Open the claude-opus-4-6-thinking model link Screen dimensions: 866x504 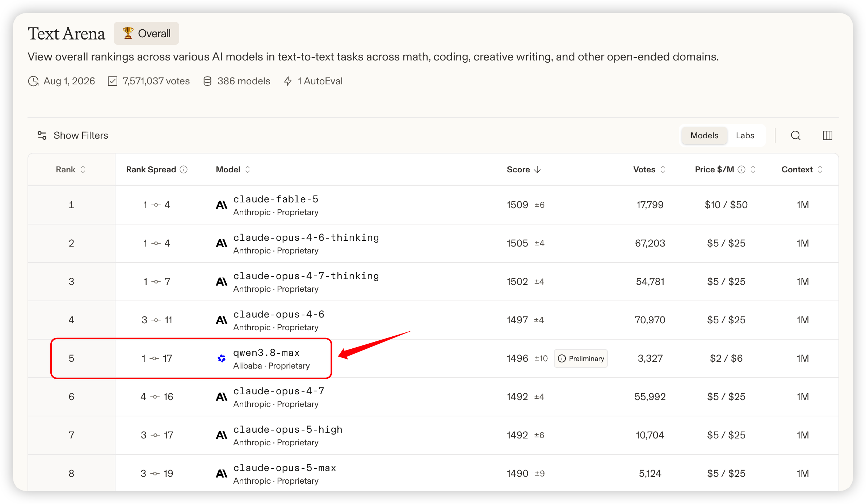[x=306, y=238]
